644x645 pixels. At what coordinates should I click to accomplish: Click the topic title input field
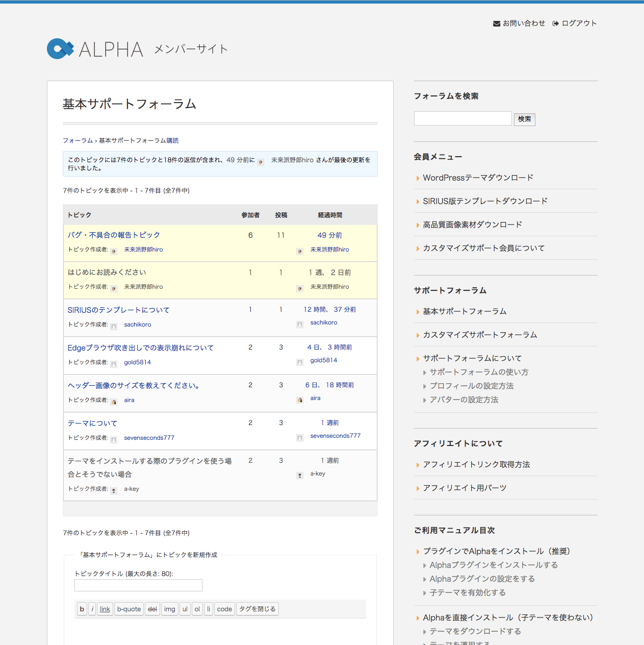[x=138, y=585]
